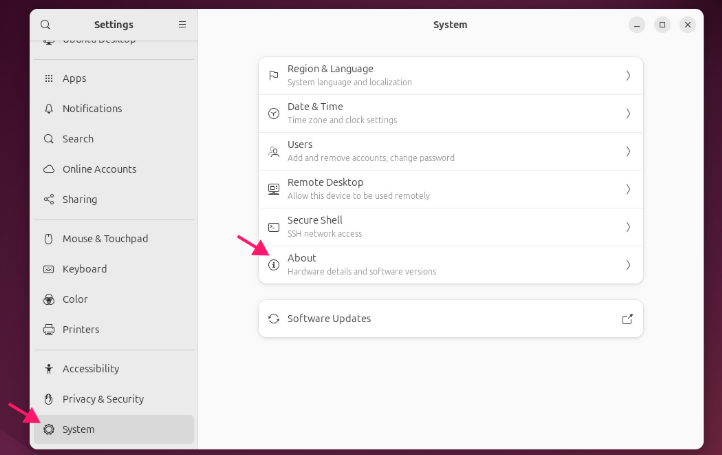The height and width of the screenshot is (455, 722).
Task: Select Accessibility in the sidebar
Action: point(114,369)
